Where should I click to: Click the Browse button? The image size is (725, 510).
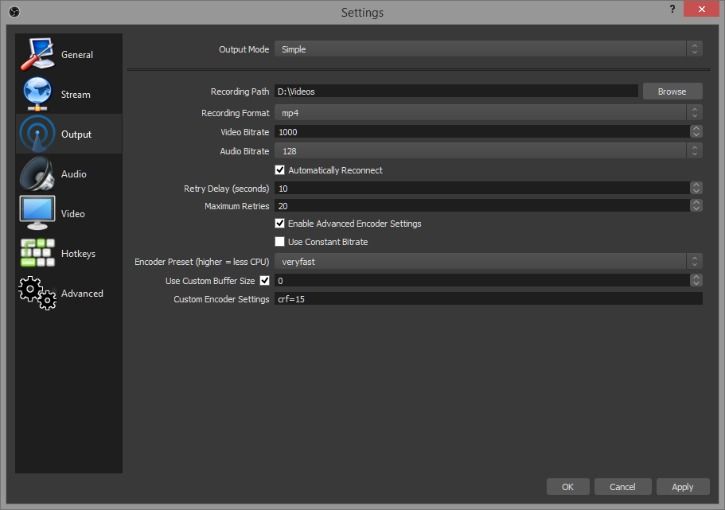672,92
